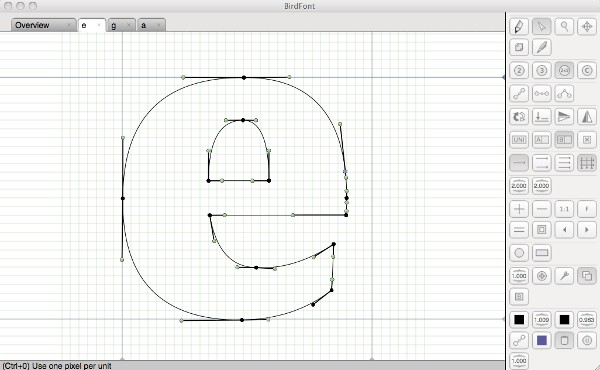600x370 pixels.
Task: Click the 1.000 stepper beside bullseye icon
Action: click(x=519, y=275)
